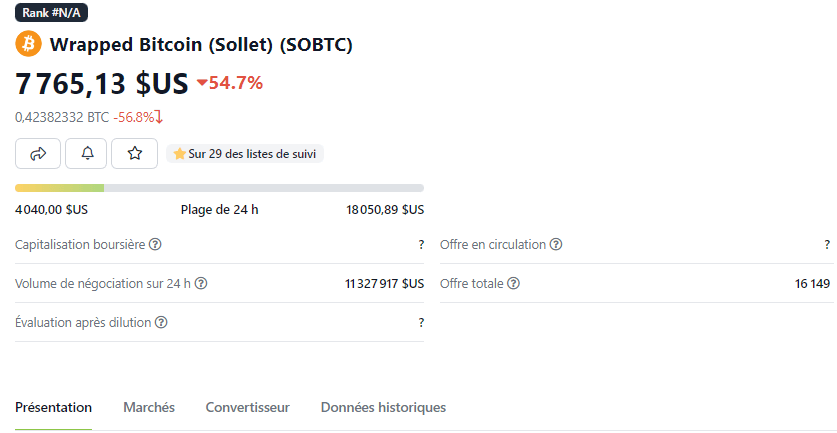
Task: Click the 24h price range bar
Action: click(x=219, y=188)
